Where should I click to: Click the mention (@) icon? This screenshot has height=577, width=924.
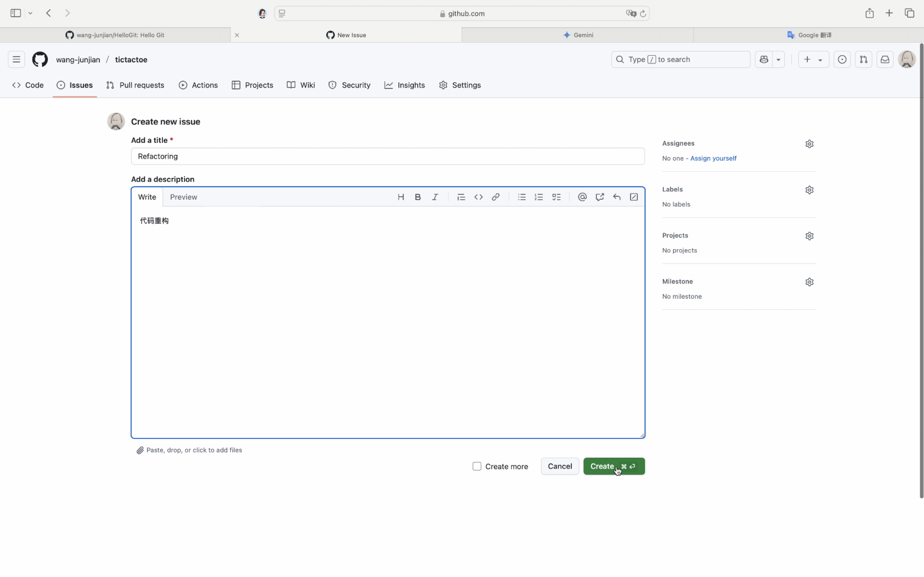tap(582, 197)
